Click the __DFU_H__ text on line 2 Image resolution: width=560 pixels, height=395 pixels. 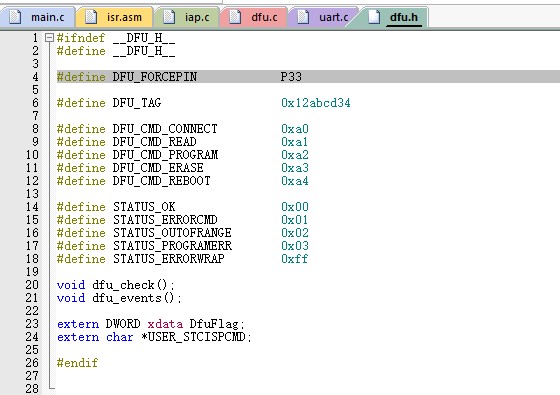coord(144,51)
